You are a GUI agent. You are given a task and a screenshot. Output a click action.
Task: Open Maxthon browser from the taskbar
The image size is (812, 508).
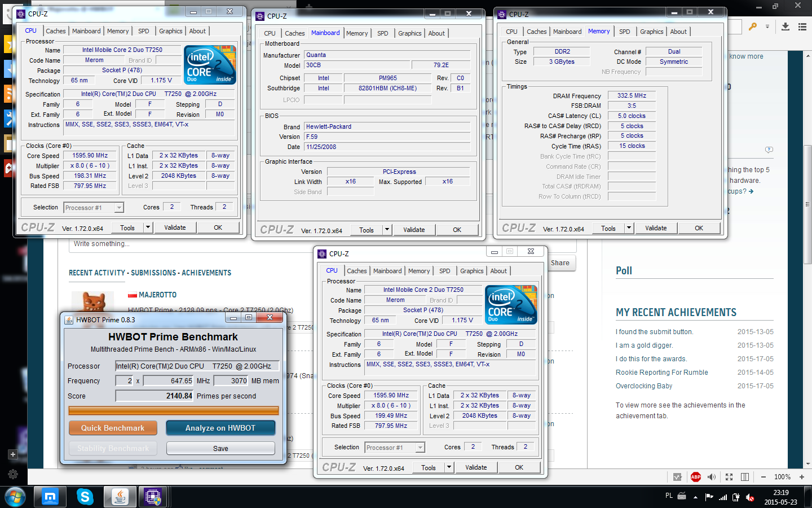point(50,497)
